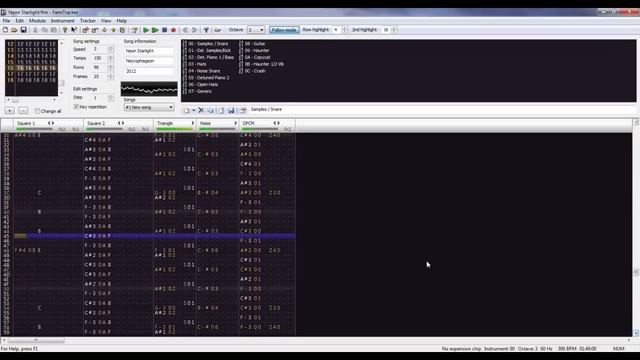The image size is (640, 360).
Task: Start playback with the first green Play icon
Action: pos(146,30)
